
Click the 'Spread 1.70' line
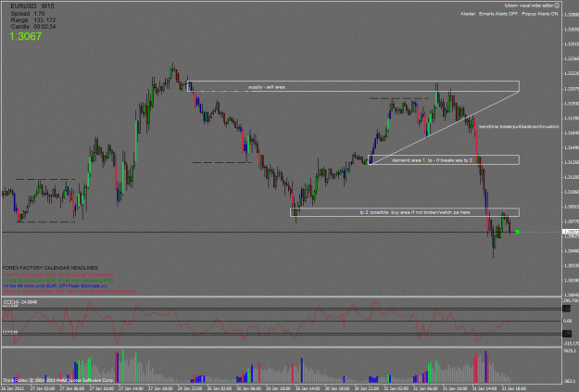[28, 14]
